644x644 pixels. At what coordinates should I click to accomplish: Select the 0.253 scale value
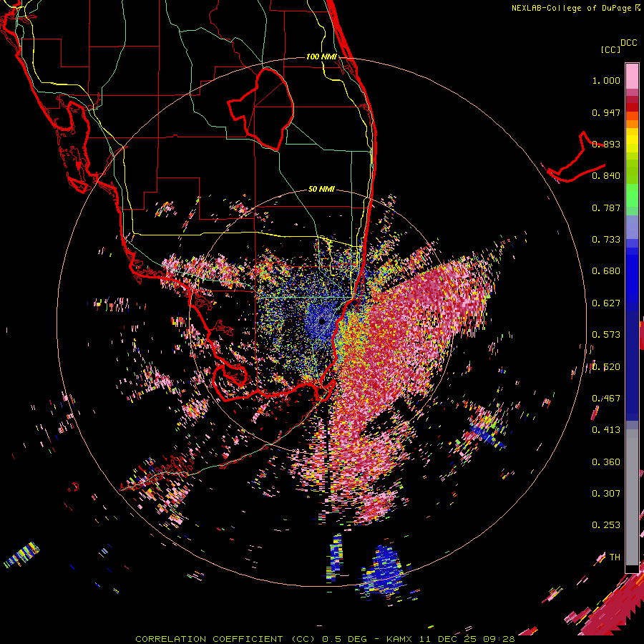click(606, 525)
